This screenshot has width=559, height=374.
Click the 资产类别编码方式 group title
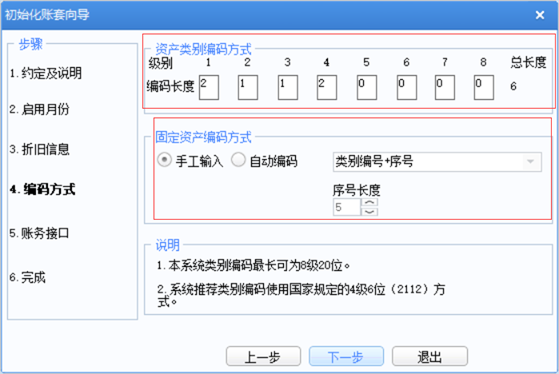tap(203, 49)
